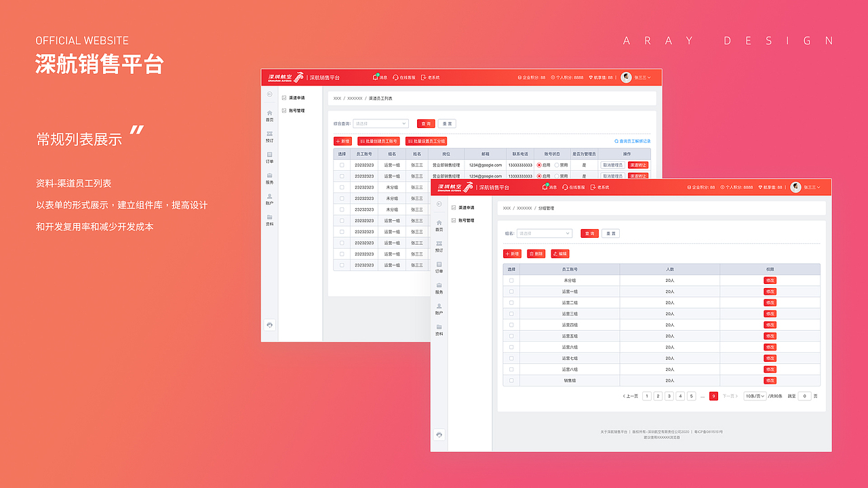The height and width of the screenshot is (488, 868).
Task: Open 订单 in group management sidebar
Action: [x=439, y=268]
